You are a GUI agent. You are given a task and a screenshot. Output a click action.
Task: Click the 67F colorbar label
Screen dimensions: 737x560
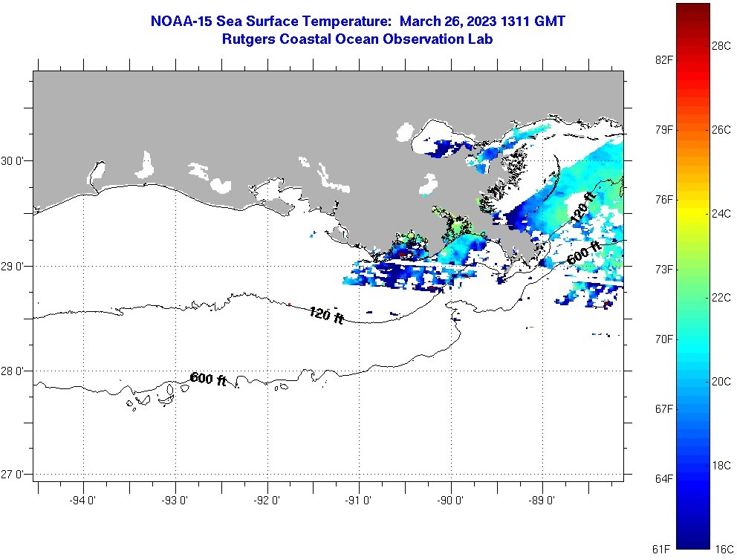click(x=663, y=408)
